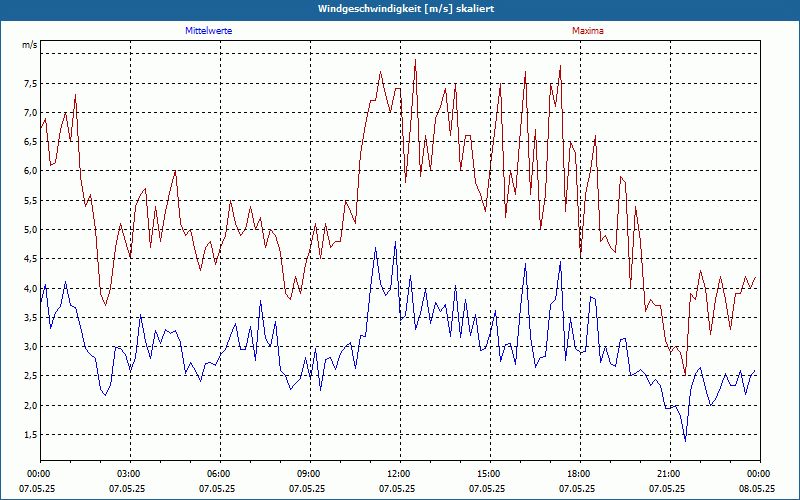Click the 08.05.25 date label
The height and width of the screenshot is (500, 800).
757,488
